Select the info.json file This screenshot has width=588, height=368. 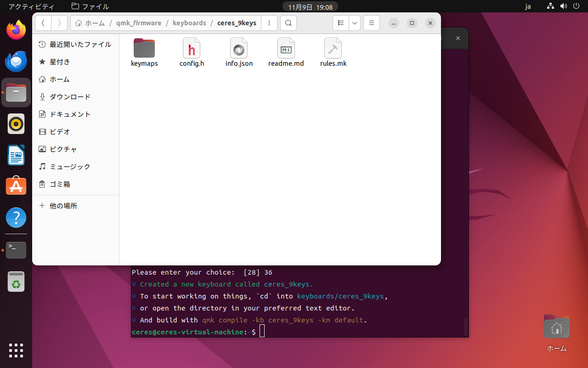coord(239,52)
